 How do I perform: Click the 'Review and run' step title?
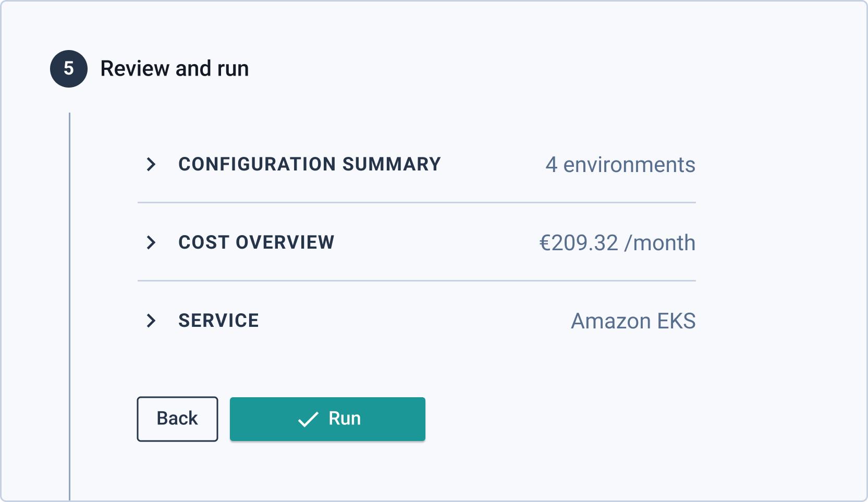[175, 69]
